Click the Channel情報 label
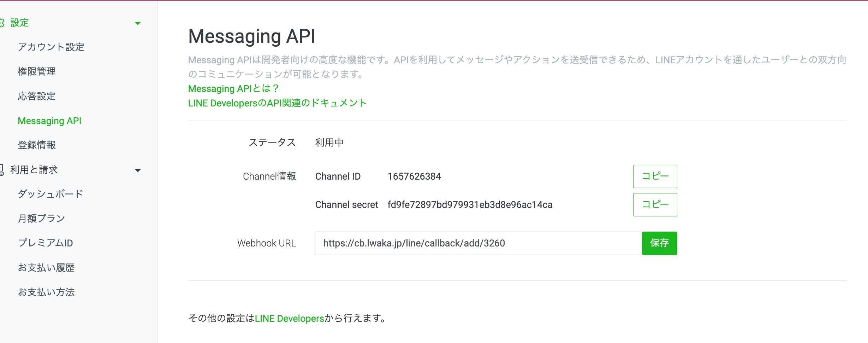868x343 pixels. (269, 176)
